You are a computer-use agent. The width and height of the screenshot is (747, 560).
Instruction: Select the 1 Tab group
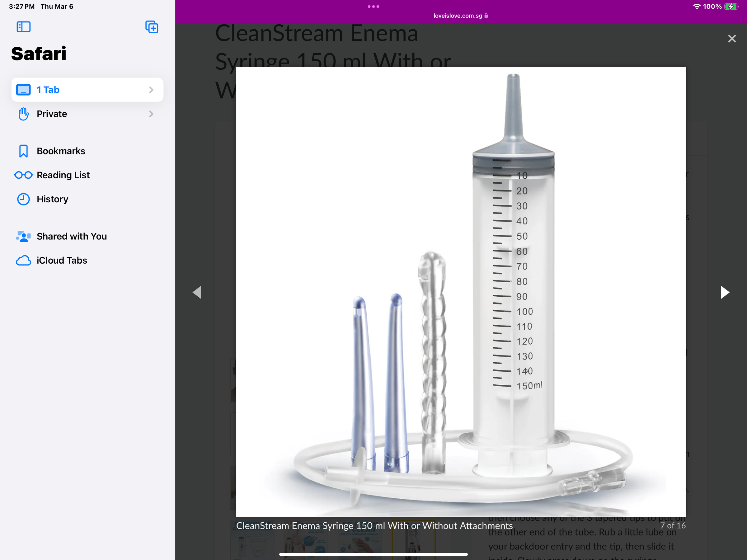click(x=48, y=90)
